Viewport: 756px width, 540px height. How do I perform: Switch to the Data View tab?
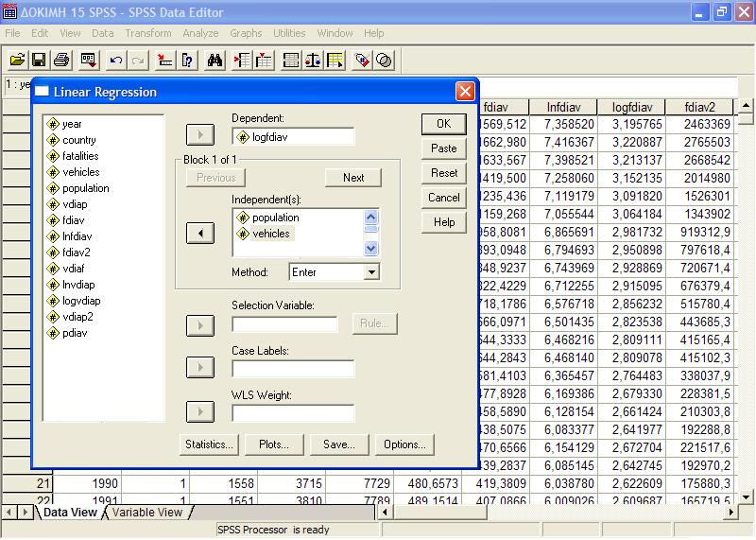(x=70, y=513)
